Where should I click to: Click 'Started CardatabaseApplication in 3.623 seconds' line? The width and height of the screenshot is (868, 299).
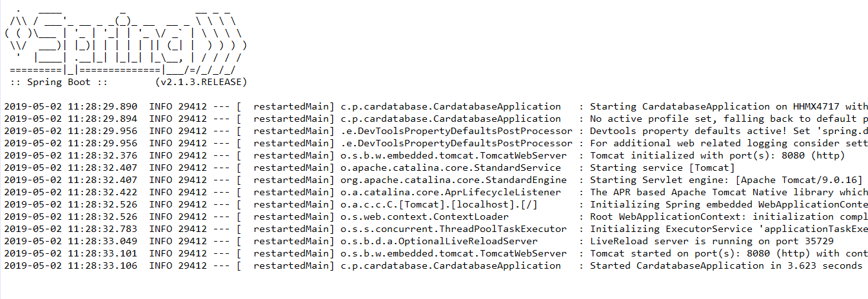point(726,265)
